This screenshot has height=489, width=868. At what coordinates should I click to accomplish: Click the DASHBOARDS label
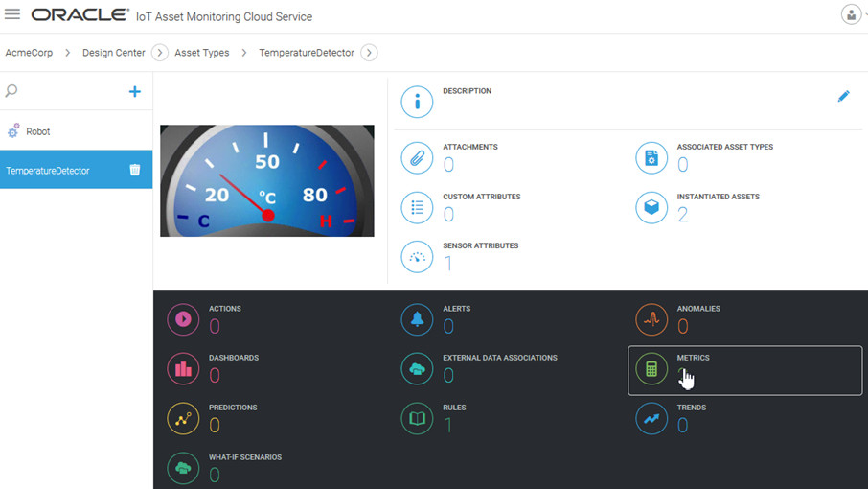[233, 358]
